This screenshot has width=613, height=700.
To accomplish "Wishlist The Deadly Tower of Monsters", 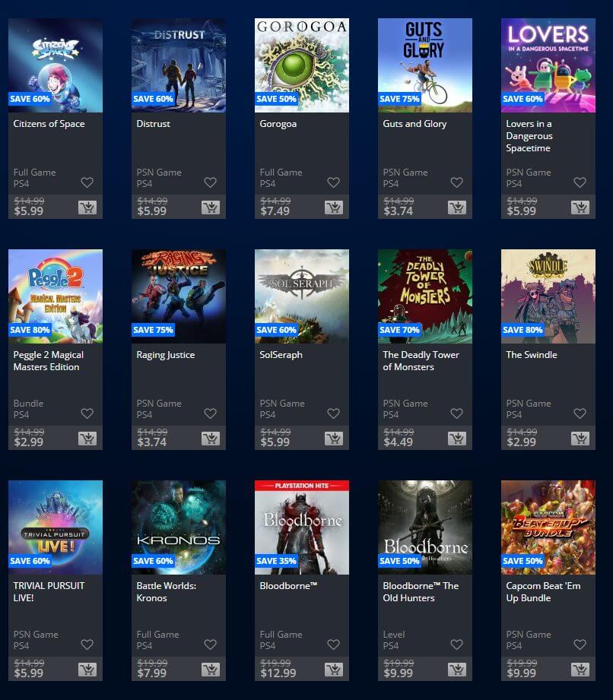I will pyautogui.click(x=456, y=413).
